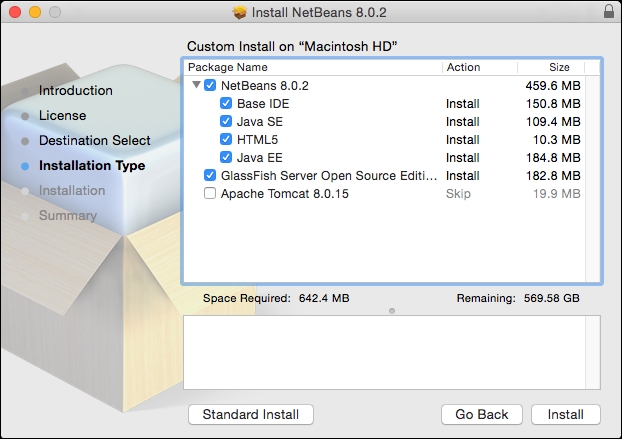Click the split-pane divider dot handle

point(392,311)
